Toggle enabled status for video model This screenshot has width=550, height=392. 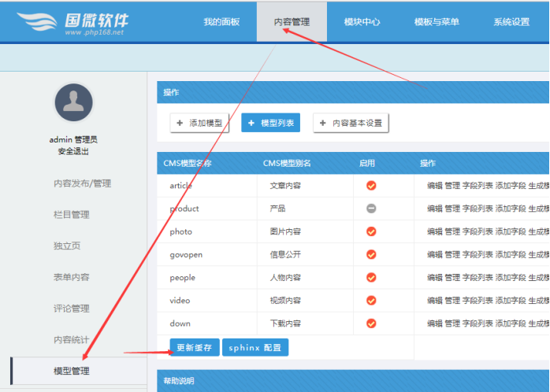(371, 300)
